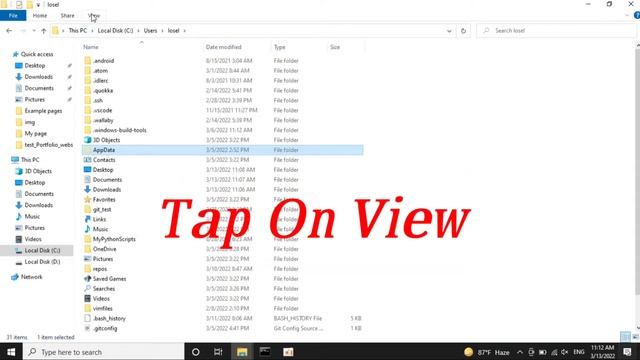Select 'Users' in address breadcrumb
The height and width of the screenshot is (360, 640).
[x=150, y=31]
